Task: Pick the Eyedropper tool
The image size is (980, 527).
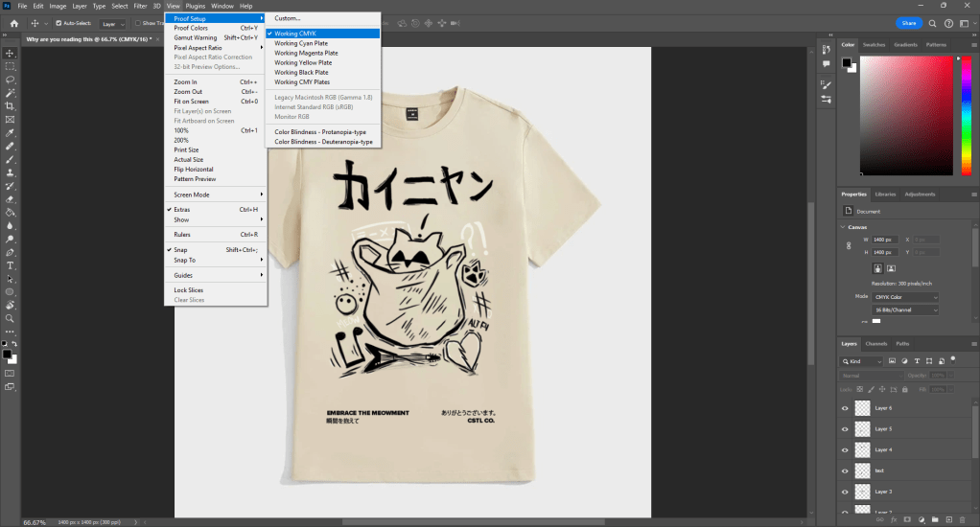Action: tap(10, 133)
